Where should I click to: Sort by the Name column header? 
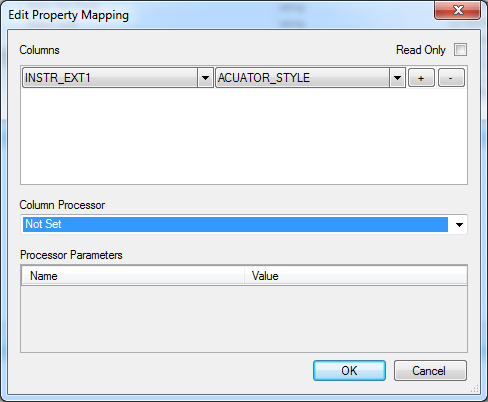pos(133,276)
